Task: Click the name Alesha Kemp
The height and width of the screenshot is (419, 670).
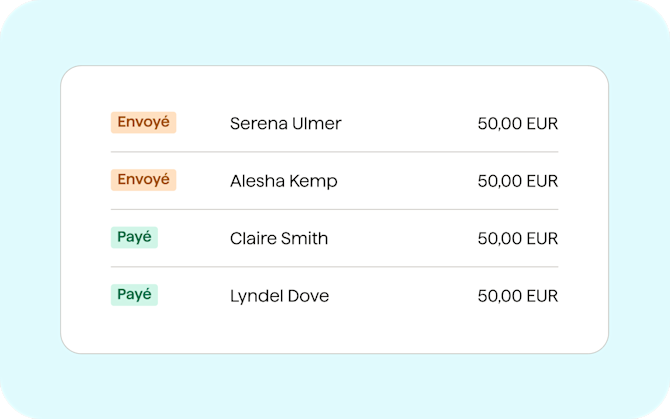Action: pyautogui.click(x=283, y=181)
